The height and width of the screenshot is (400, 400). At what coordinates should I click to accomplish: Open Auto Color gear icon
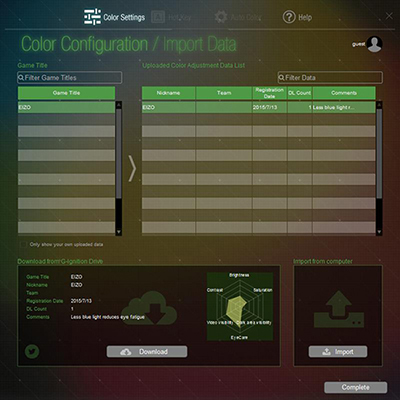(221, 17)
